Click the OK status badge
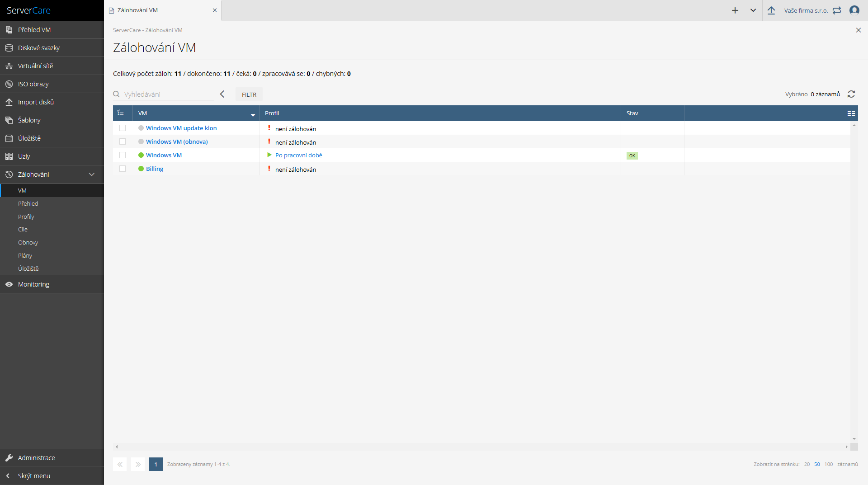Viewport: 868px width, 485px height. point(632,155)
